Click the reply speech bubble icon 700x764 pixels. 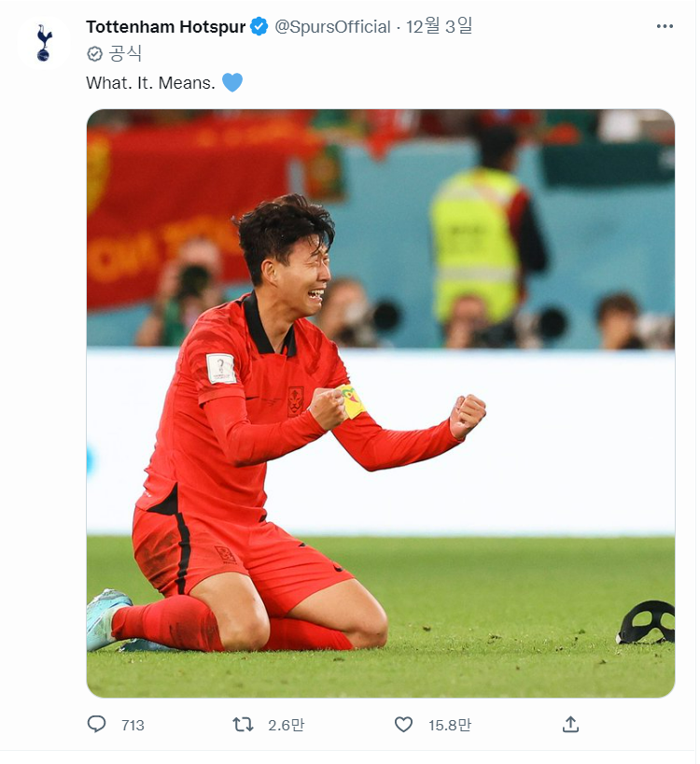(96, 724)
